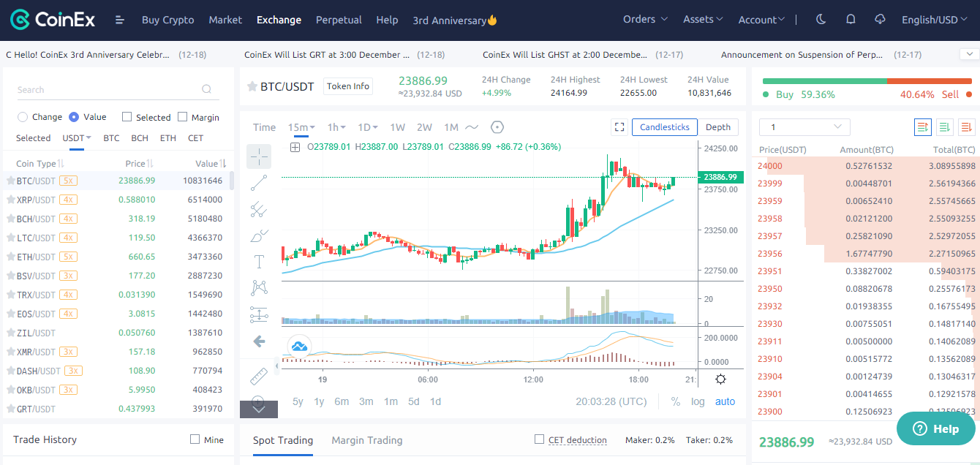980x465 pixels.
Task: Select the prediction and measurement tool
Action: 259,314
